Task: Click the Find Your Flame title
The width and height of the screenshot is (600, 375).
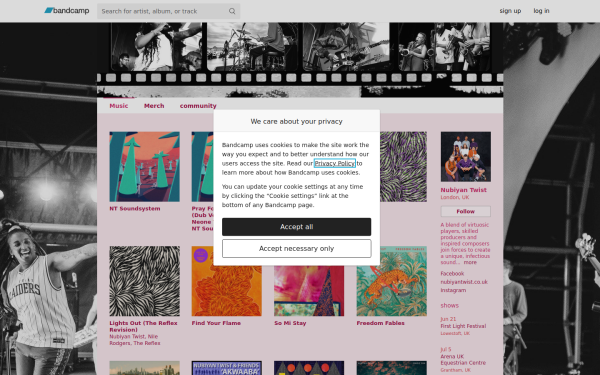Action: tap(216, 323)
